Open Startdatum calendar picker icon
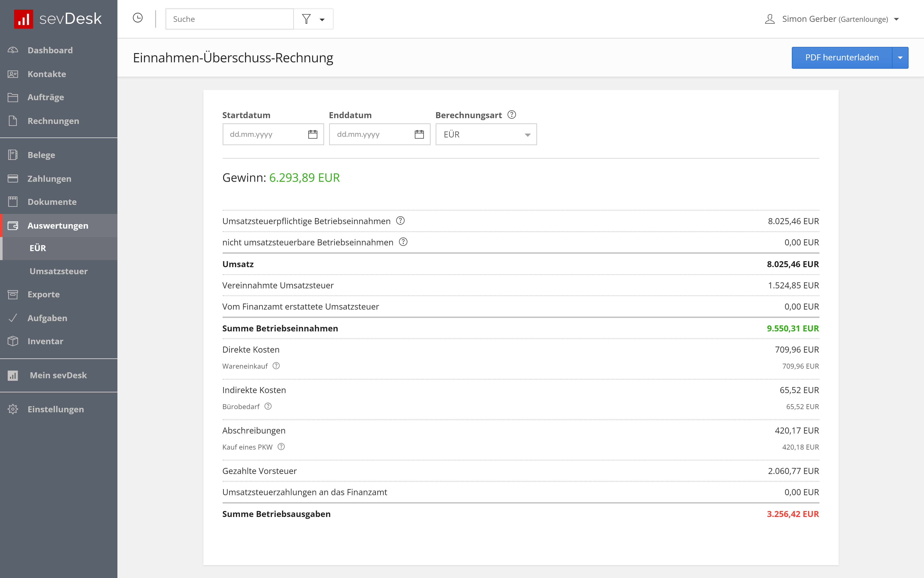924x578 pixels. pos(313,134)
